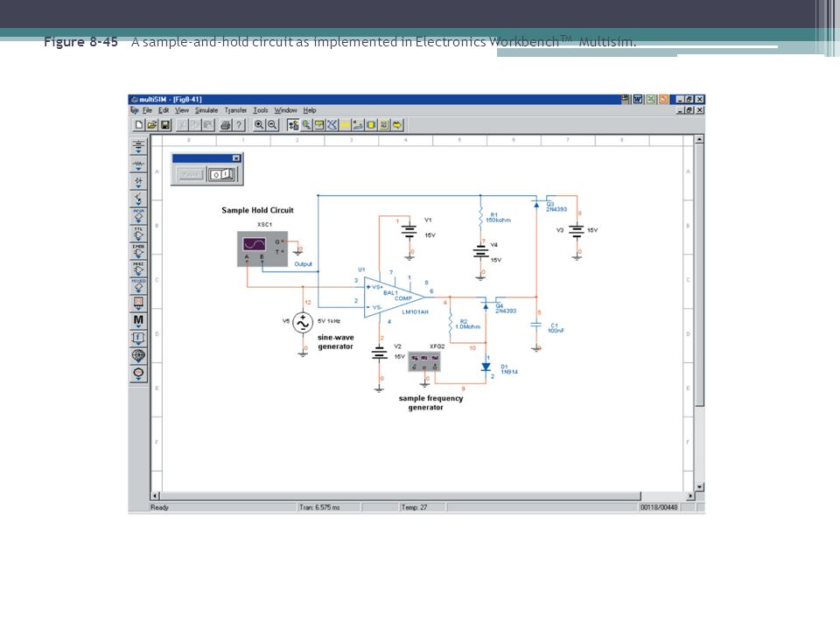840x630 pixels.
Task: Close the small simulation switch panel
Action: [236, 158]
